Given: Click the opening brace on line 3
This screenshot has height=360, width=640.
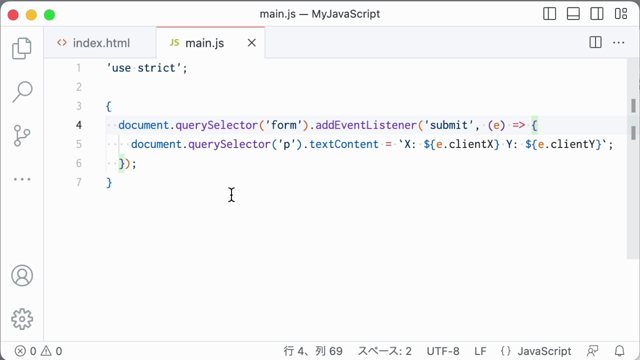Looking at the screenshot, I should click(x=109, y=106).
